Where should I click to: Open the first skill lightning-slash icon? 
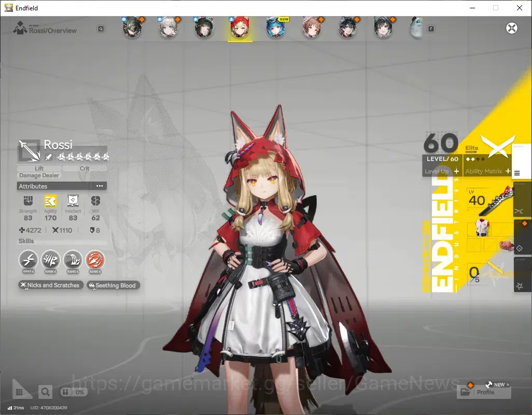pos(28,260)
